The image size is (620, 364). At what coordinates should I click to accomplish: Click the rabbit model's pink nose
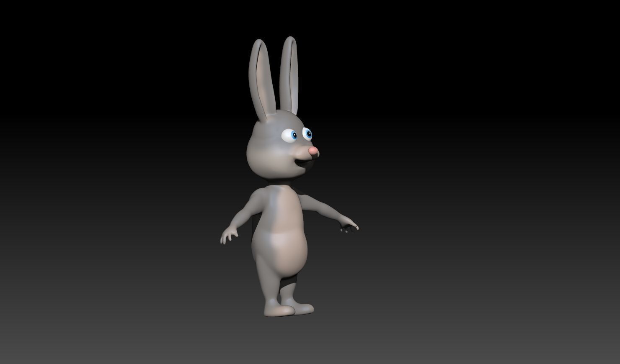(x=313, y=151)
